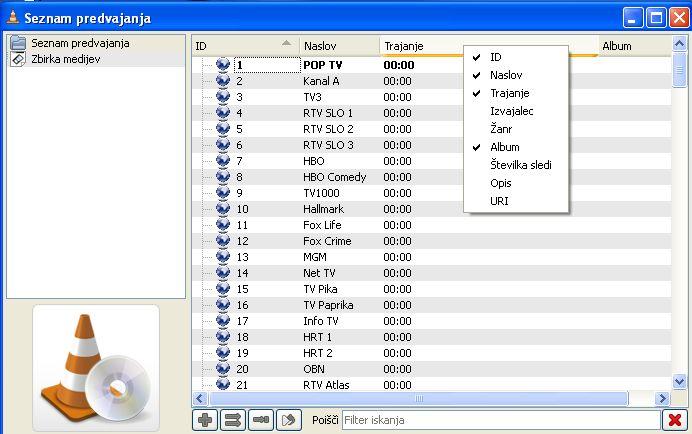Choose the URI column option
Viewport: 692px width, 434px height.
click(498, 201)
